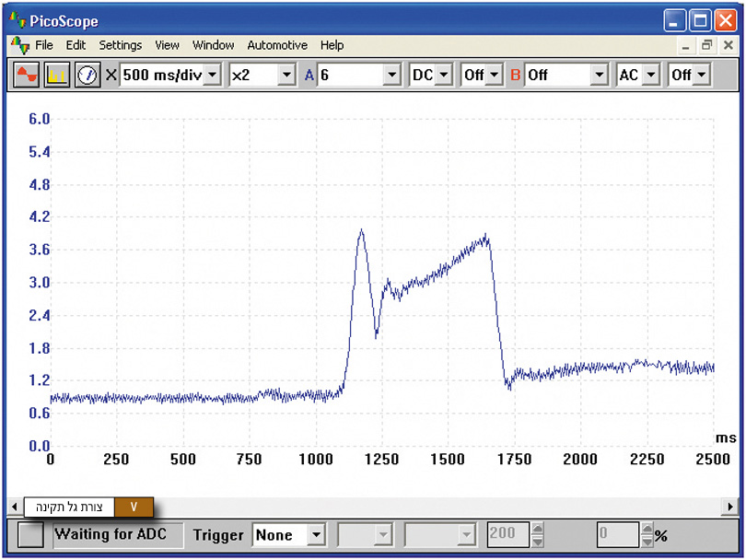Select the oscilloscope waveform mode icon

26,75
